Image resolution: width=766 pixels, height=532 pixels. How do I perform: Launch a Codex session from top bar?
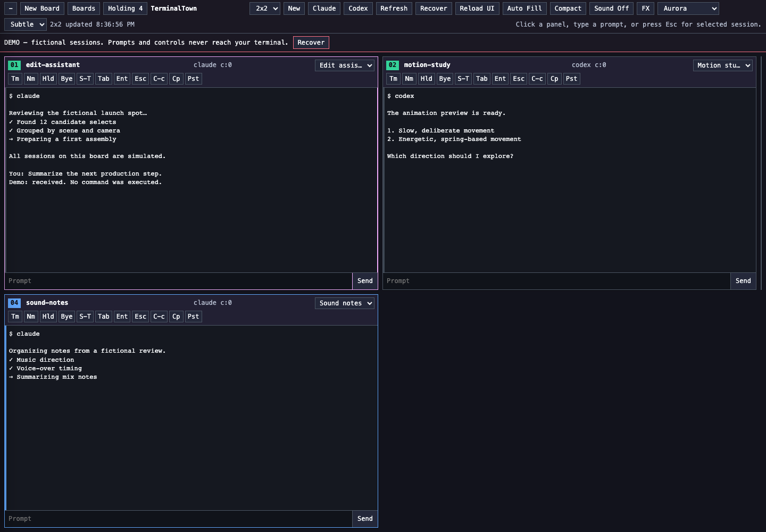(x=358, y=9)
